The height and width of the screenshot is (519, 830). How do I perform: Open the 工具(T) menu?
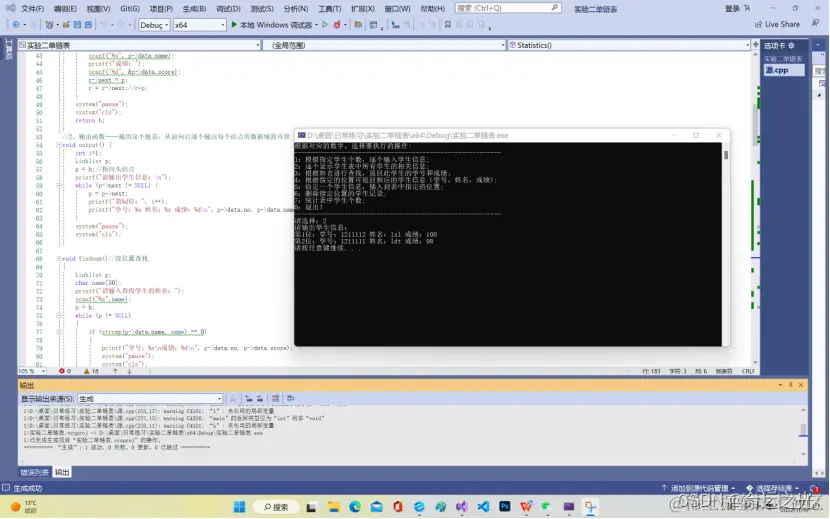point(329,8)
